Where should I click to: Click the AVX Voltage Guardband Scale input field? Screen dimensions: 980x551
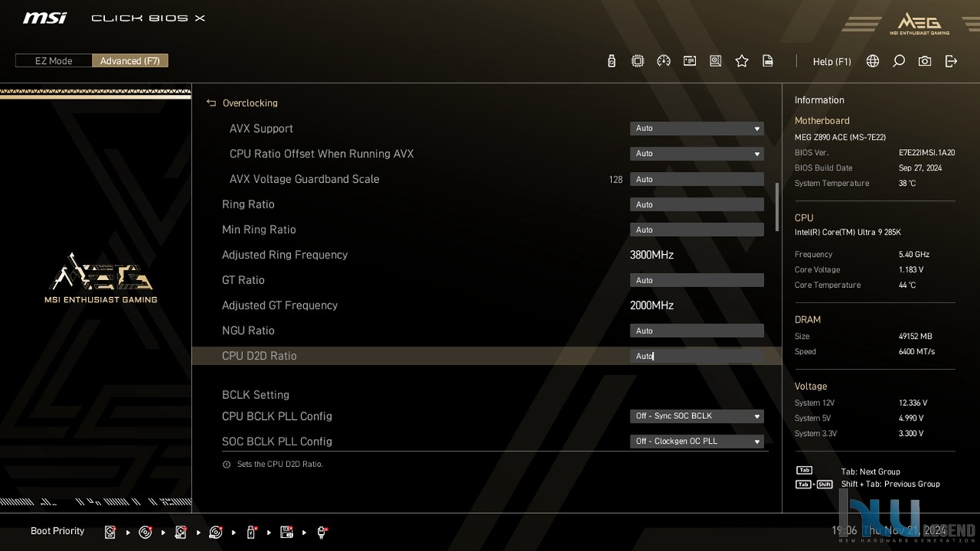[697, 179]
